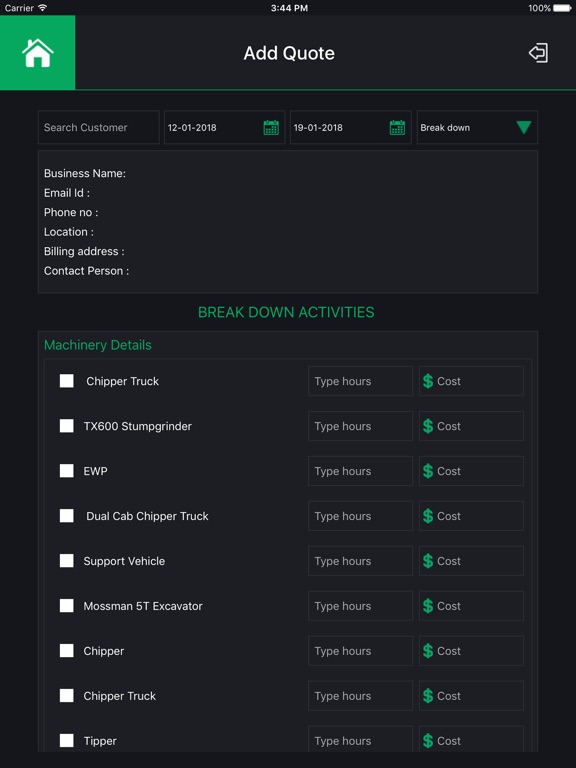The height and width of the screenshot is (768, 576).
Task: Focus the Search Customer field
Action: tap(98, 127)
